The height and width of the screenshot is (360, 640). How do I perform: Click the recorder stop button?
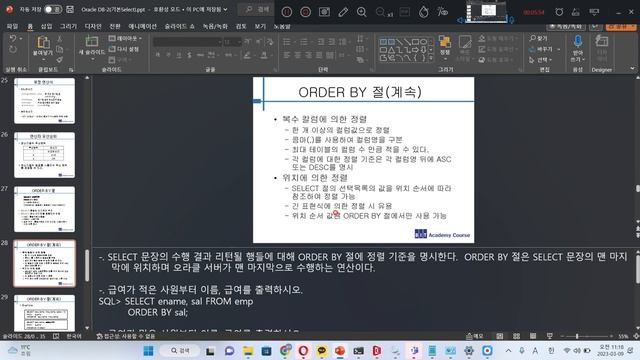[305, 12]
